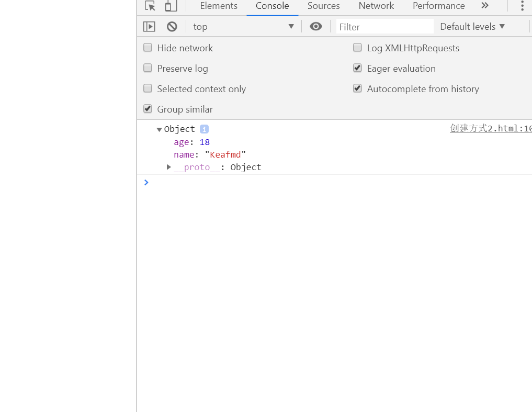Show more DevTools tabs chevron
The image size is (532, 412).
point(485,5)
